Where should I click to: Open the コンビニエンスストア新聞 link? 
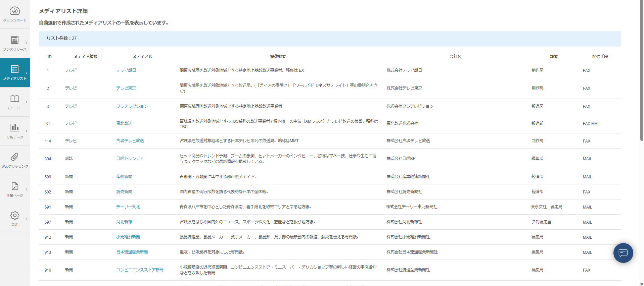pos(140,270)
